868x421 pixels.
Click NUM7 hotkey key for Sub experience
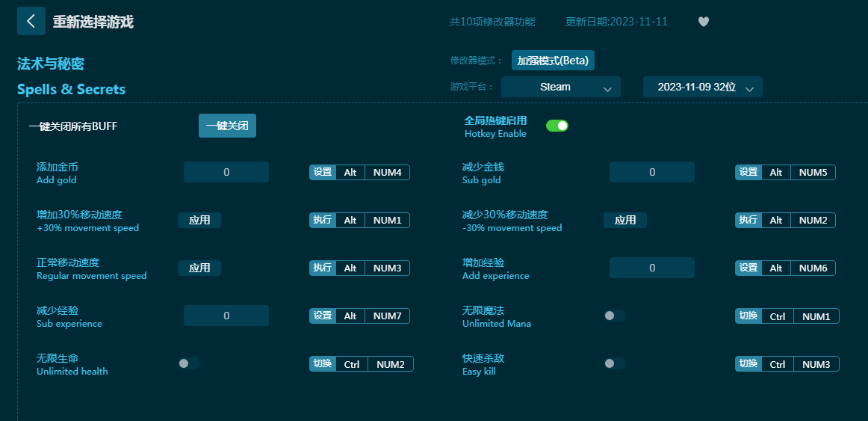pyautogui.click(x=387, y=316)
